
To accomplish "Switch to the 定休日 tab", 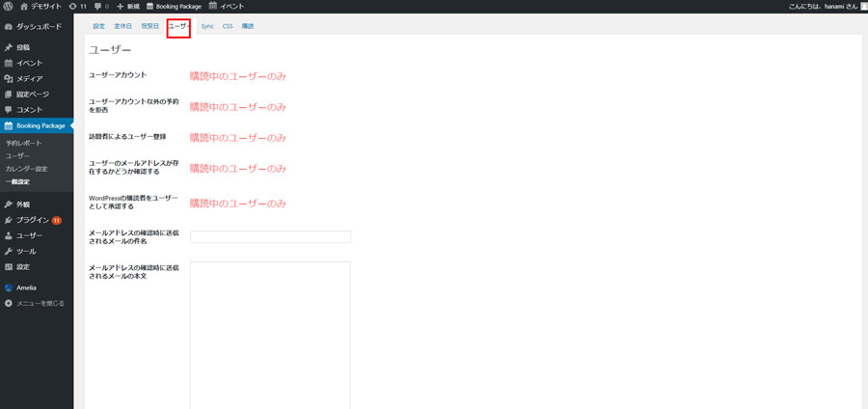I will (122, 26).
